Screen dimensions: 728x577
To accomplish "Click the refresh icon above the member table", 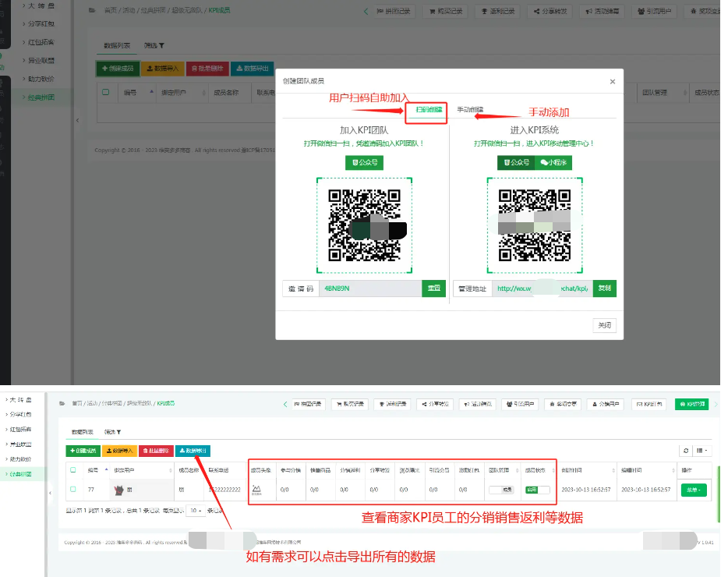I will pyautogui.click(x=686, y=451).
